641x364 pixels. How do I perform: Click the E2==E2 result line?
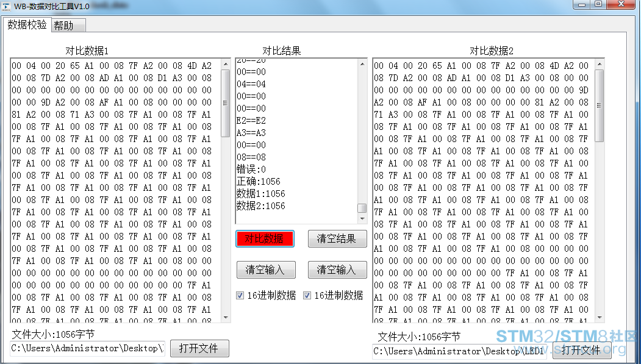251,121
